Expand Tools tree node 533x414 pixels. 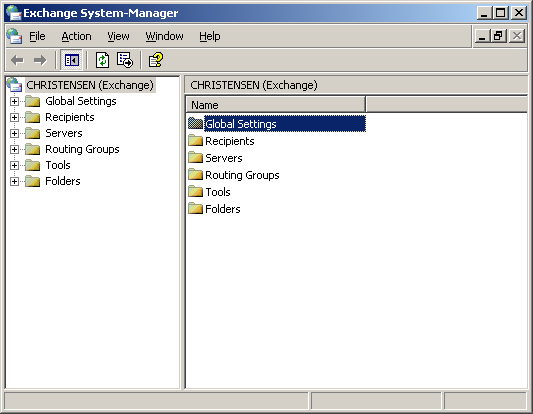14,165
